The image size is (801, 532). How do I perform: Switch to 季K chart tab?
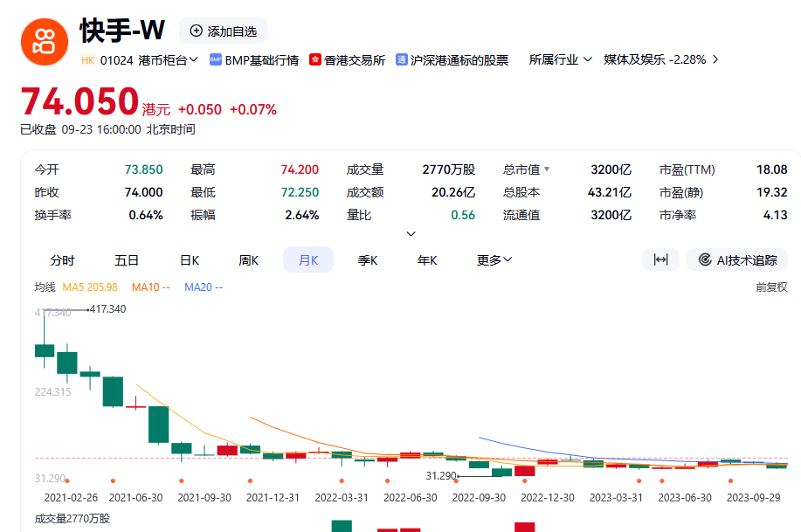click(x=368, y=260)
